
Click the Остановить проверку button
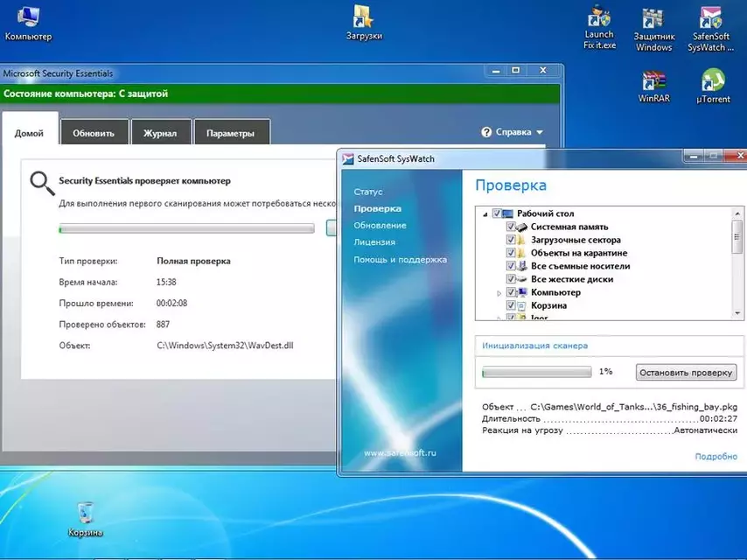click(x=686, y=372)
